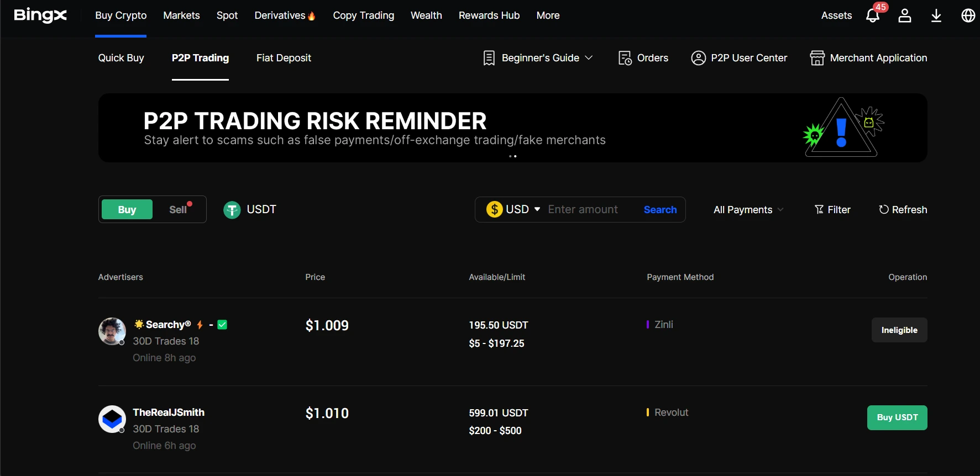Click the $200 - $500 limit text

pyautogui.click(x=495, y=431)
